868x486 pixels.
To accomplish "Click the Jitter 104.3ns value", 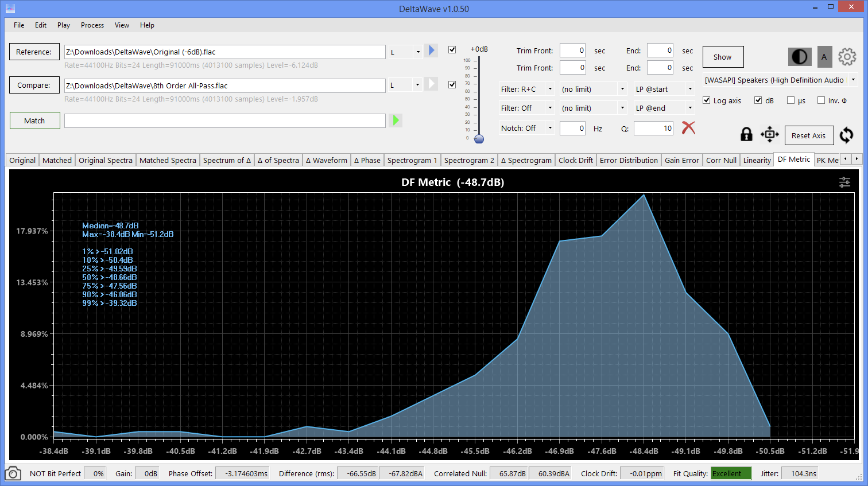I will coord(799,473).
